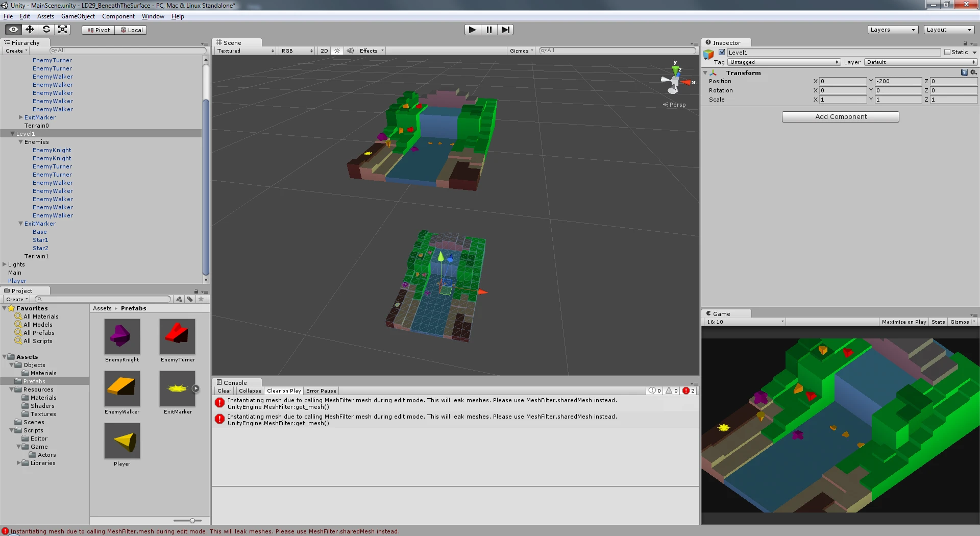Select the Hand view tool

[14, 30]
